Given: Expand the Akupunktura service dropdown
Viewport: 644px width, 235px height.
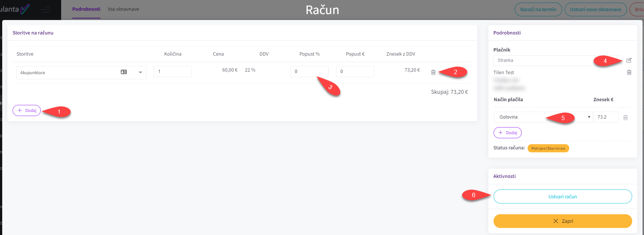Looking at the screenshot, I should 140,73.
